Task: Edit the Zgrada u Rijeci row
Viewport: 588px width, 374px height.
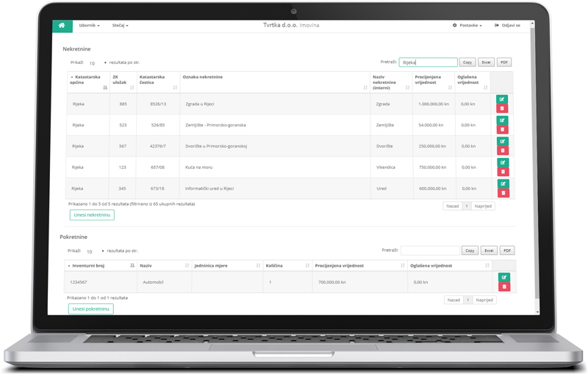Action: (x=503, y=99)
